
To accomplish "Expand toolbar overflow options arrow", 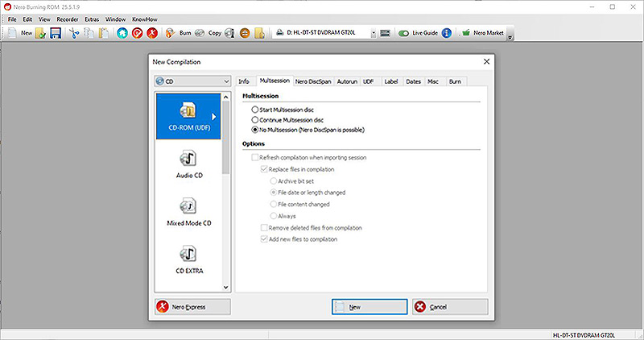I will click(510, 37).
